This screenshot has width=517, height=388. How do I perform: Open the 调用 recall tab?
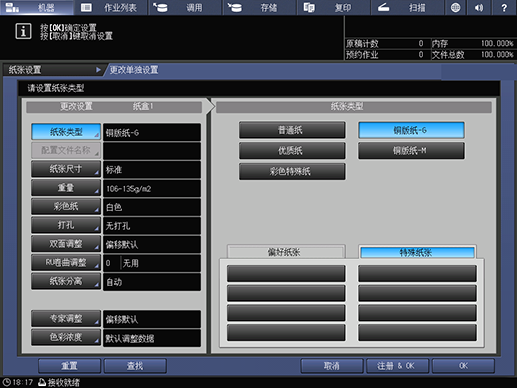point(185,7)
